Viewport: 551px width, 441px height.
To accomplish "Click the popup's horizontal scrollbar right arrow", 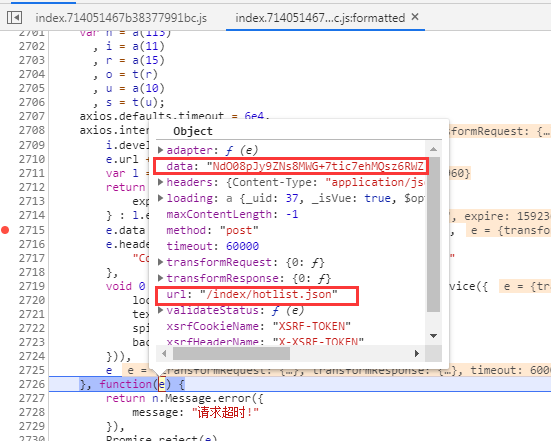I will point(417,353).
